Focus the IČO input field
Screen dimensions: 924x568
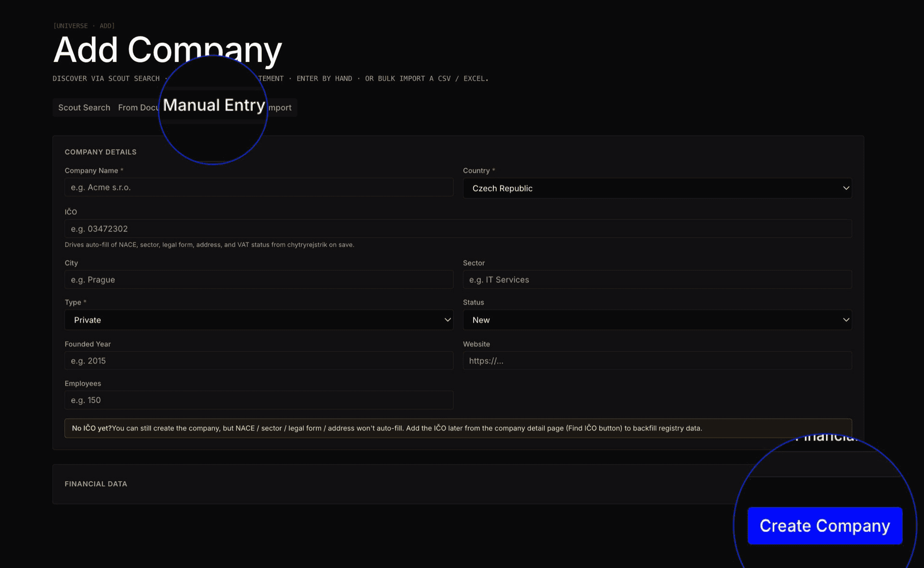click(x=458, y=228)
